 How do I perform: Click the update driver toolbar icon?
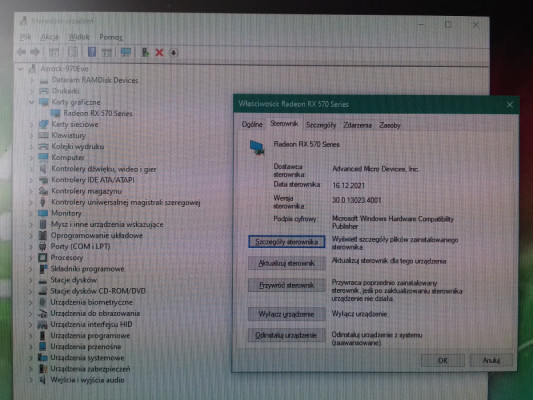145,52
